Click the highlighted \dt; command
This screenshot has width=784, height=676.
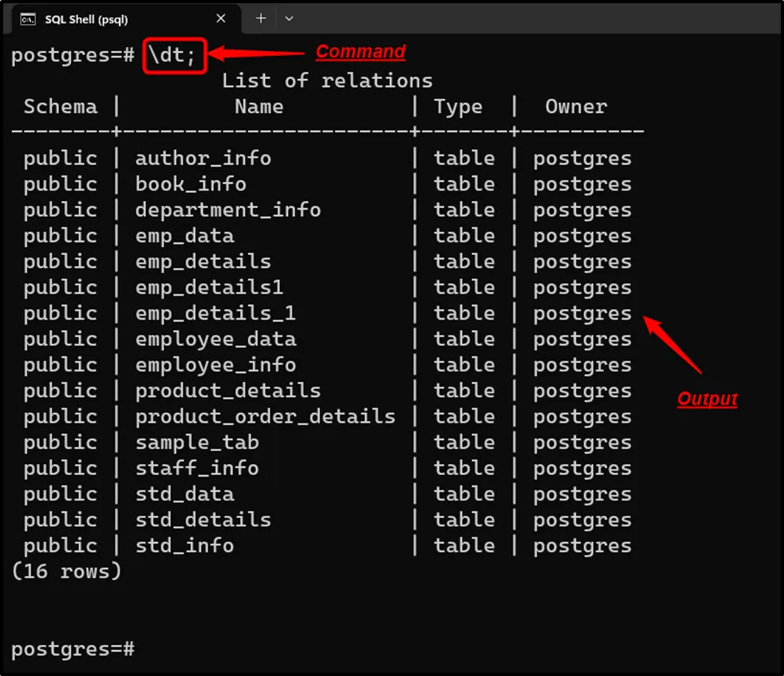coord(175,56)
